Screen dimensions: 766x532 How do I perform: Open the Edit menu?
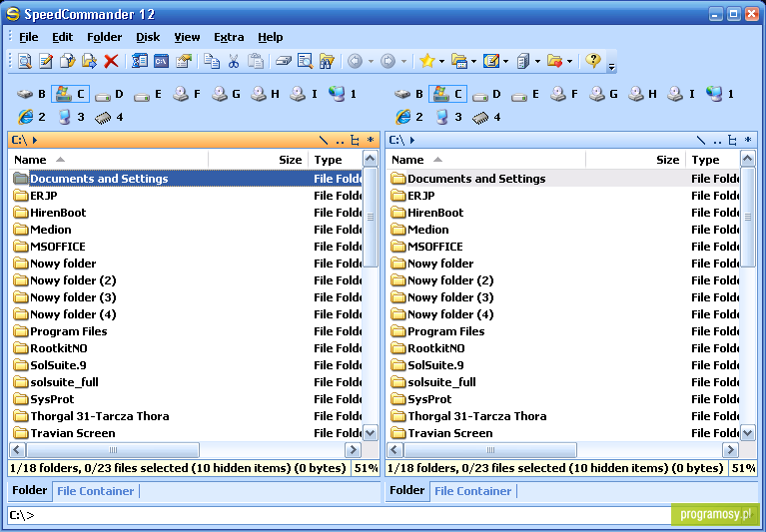click(x=63, y=37)
